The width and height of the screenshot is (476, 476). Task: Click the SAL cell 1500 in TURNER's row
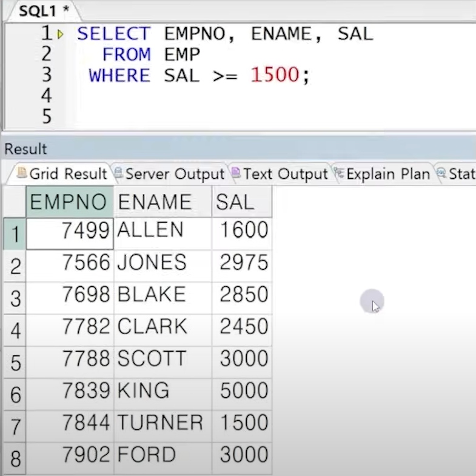[x=242, y=427]
